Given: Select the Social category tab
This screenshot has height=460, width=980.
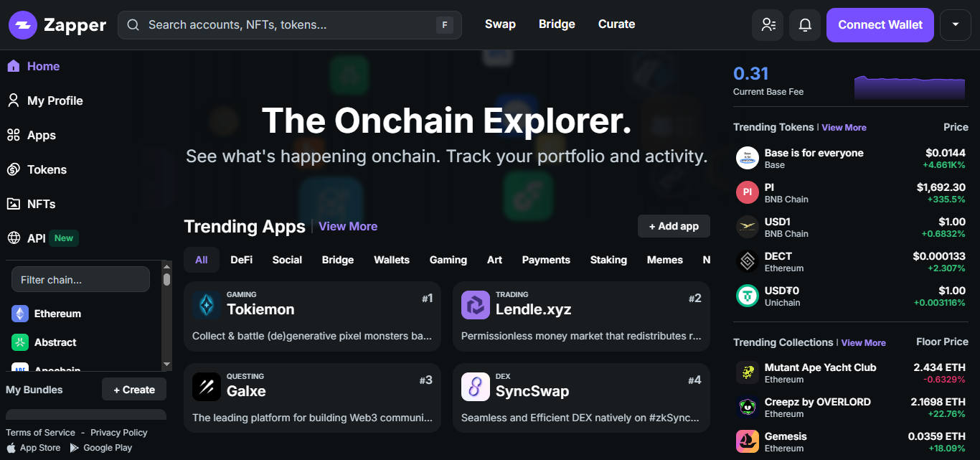Looking at the screenshot, I should coord(287,260).
